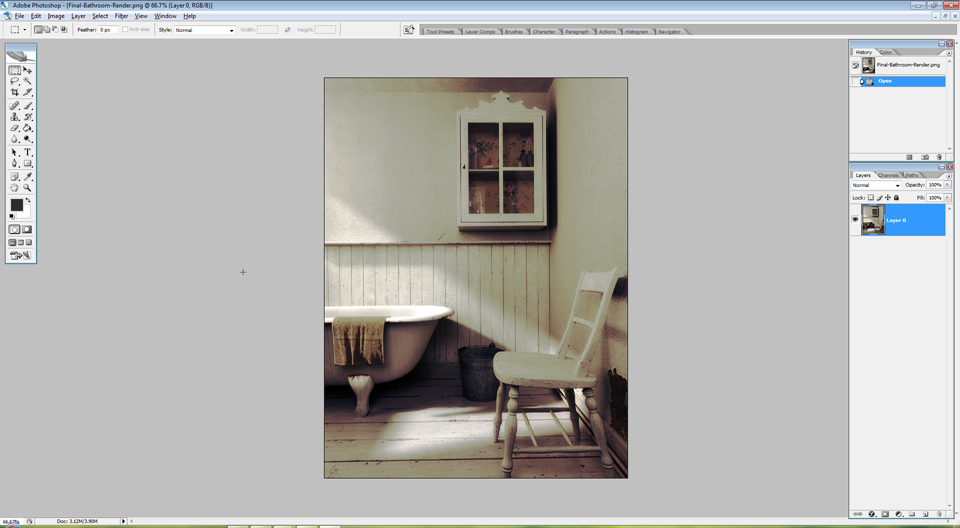Screen dimensions: 960x528
Task: Hide Layer 0 with the eye icon
Action: pyautogui.click(x=855, y=220)
